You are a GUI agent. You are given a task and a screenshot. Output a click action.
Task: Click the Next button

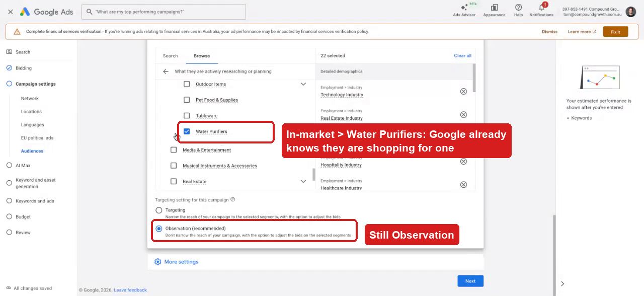click(470, 281)
